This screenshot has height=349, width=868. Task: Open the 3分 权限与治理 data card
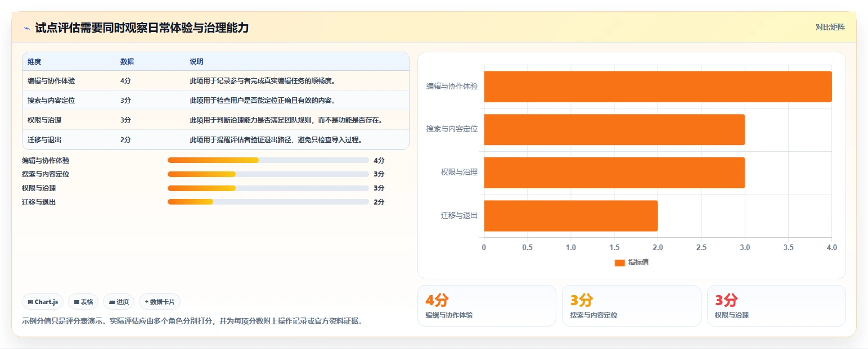pos(776,306)
